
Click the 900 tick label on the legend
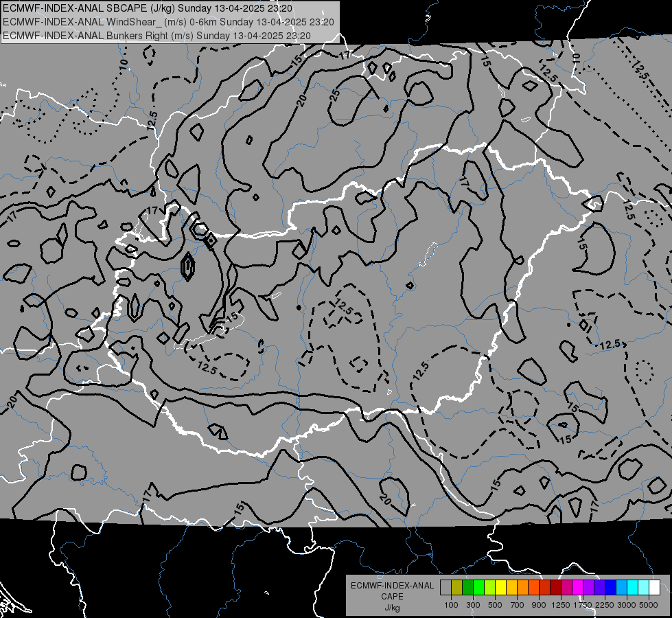click(x=539, y=605)
